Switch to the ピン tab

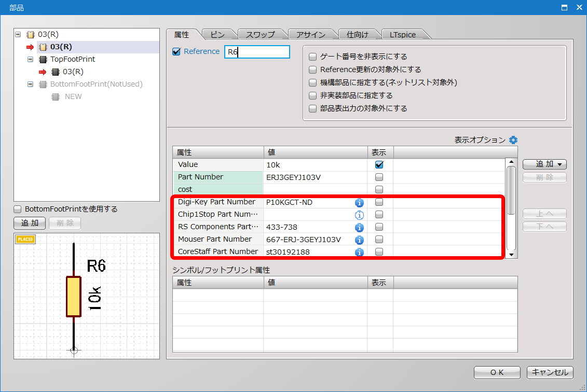[217, 35]
